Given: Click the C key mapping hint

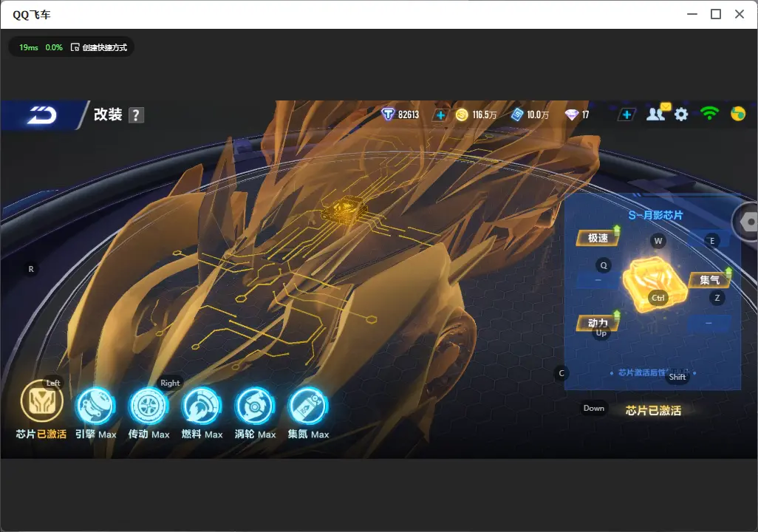Looking at the screenshot, I should point(561,373).
